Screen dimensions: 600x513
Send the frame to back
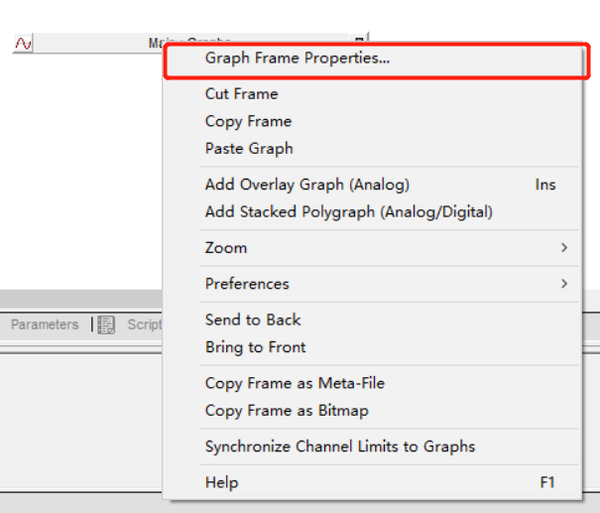(x=253, y=319)
